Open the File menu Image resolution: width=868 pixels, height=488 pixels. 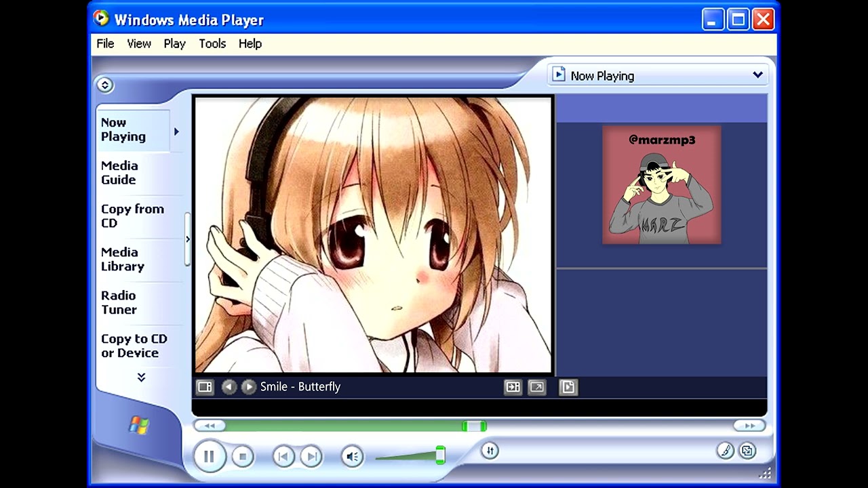click(105, 43)
